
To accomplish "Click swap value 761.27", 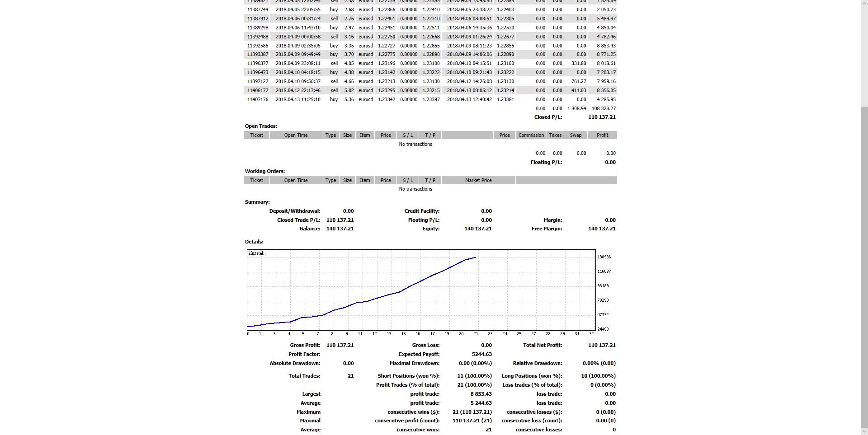I will tap(579, 81).
